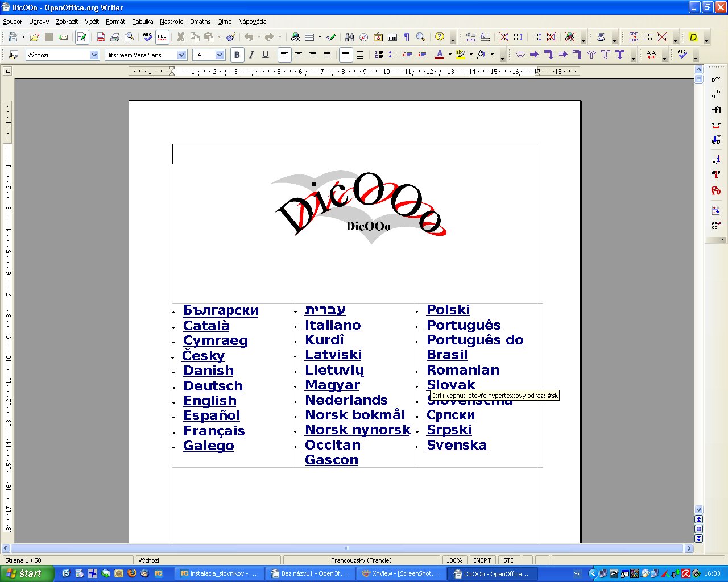Open Styles and Formatting icon
728x582 pixels.
[x=14, y=55]
